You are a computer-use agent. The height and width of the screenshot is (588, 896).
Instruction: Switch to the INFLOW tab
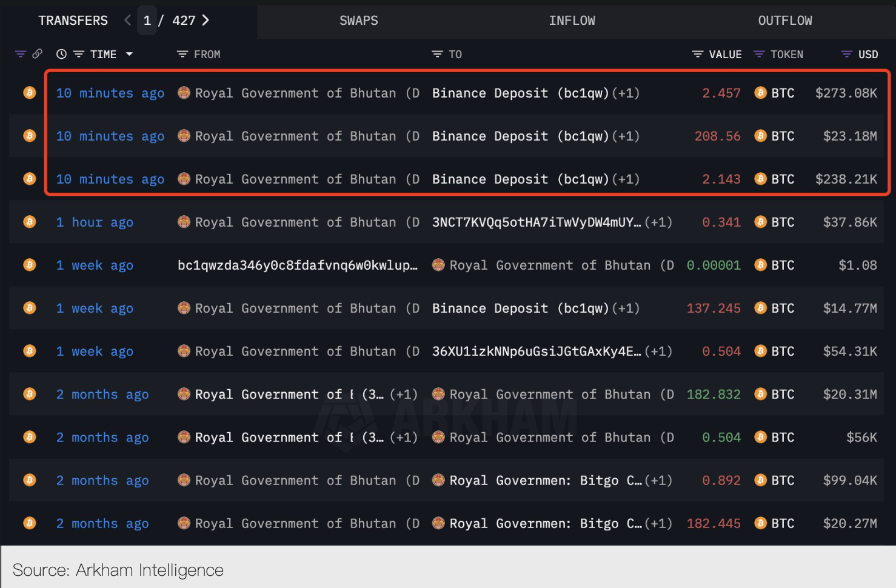pos(572,21)
